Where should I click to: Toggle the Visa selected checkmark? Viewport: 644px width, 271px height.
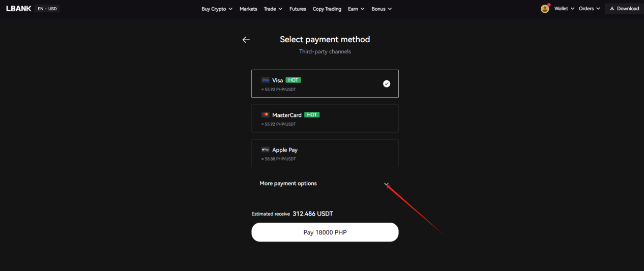tap(387, 83)
